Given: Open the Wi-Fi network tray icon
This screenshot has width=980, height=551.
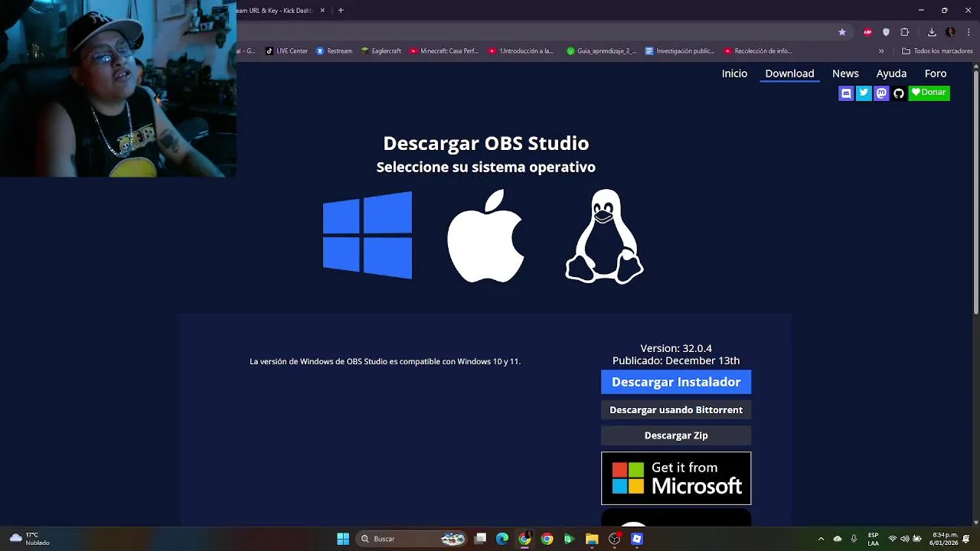Looking at the screenshot, I should pos(892,539).
